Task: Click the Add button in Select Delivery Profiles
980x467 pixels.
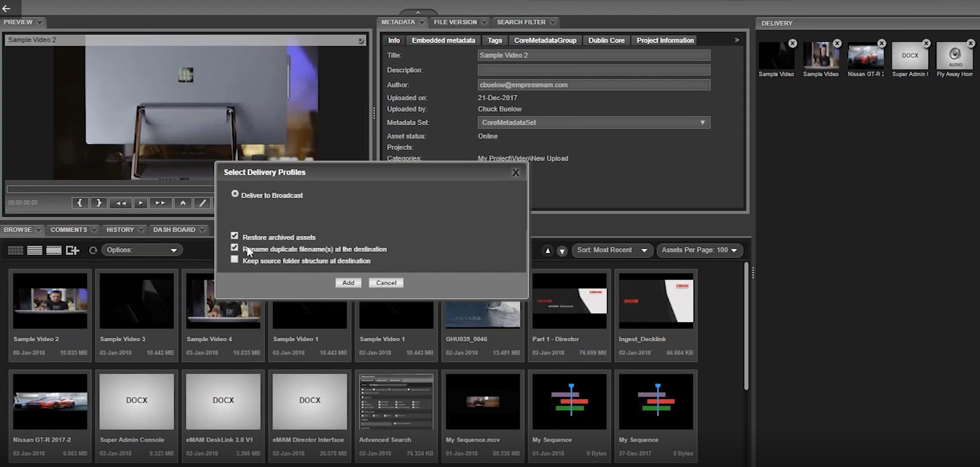Action: (348, 283)
